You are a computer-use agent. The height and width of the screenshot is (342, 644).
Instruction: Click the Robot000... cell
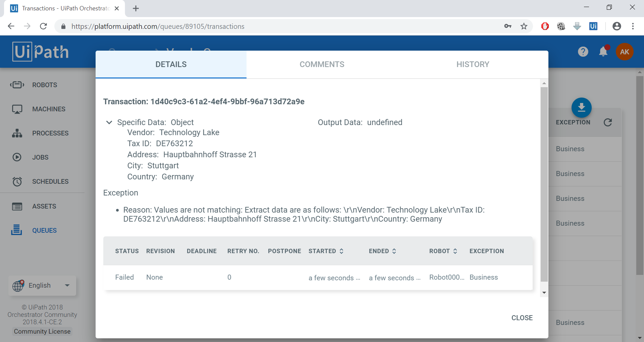447,277
